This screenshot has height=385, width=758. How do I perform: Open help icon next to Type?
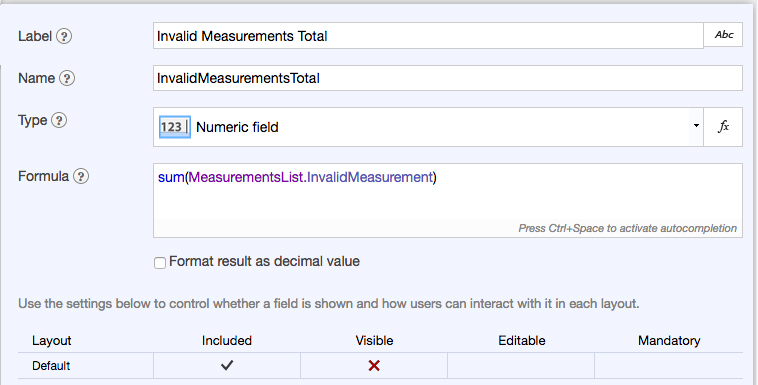click(59, 120)
